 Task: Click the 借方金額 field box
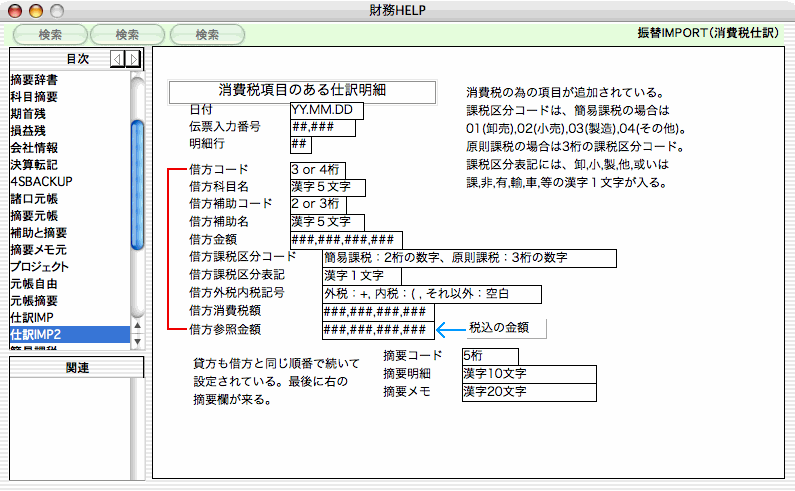344,239
